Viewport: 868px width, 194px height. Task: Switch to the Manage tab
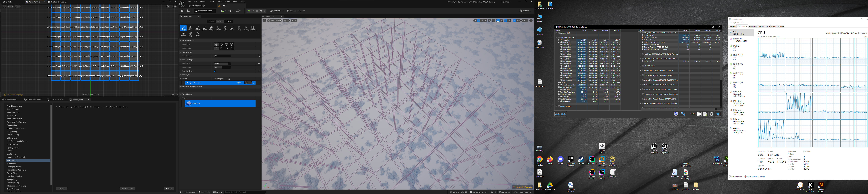point(211,21)
